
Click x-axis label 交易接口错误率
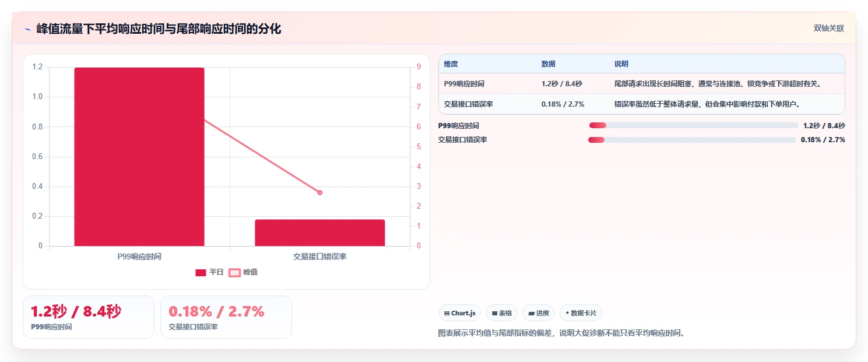320,256
